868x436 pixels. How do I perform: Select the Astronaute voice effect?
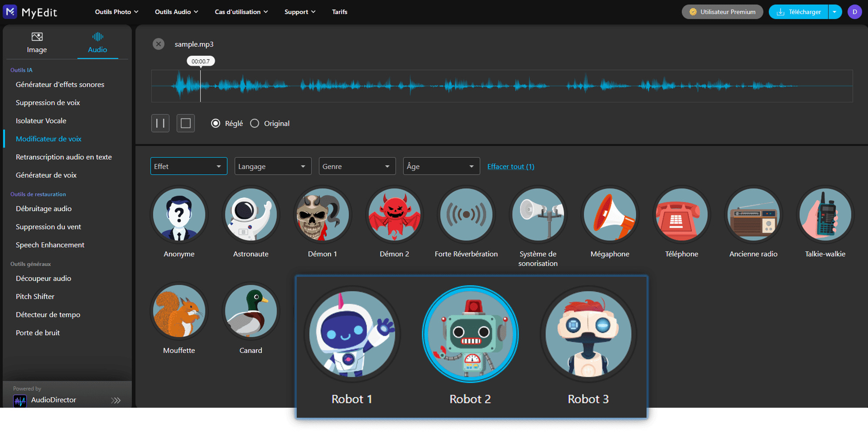(x=251, y=215)
